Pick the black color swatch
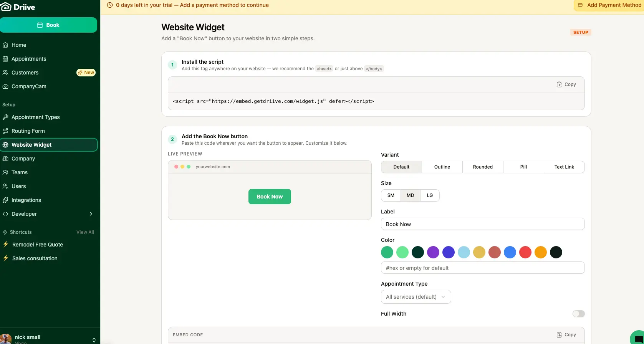The width and height of the screenshot is (644, 344). [556, 252]
